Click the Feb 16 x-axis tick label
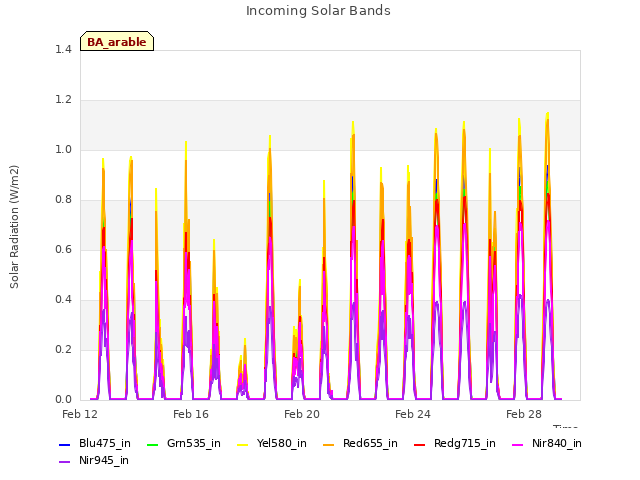The image size is (640, 480). pos(191,414)
